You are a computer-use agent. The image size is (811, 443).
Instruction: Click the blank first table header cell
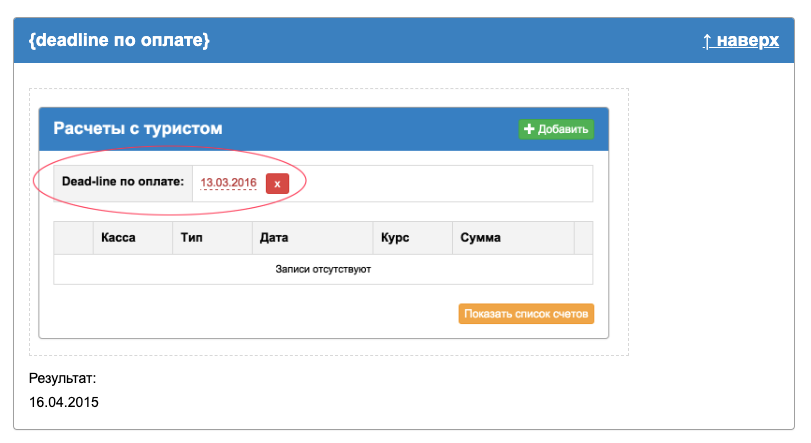(73, 238)
